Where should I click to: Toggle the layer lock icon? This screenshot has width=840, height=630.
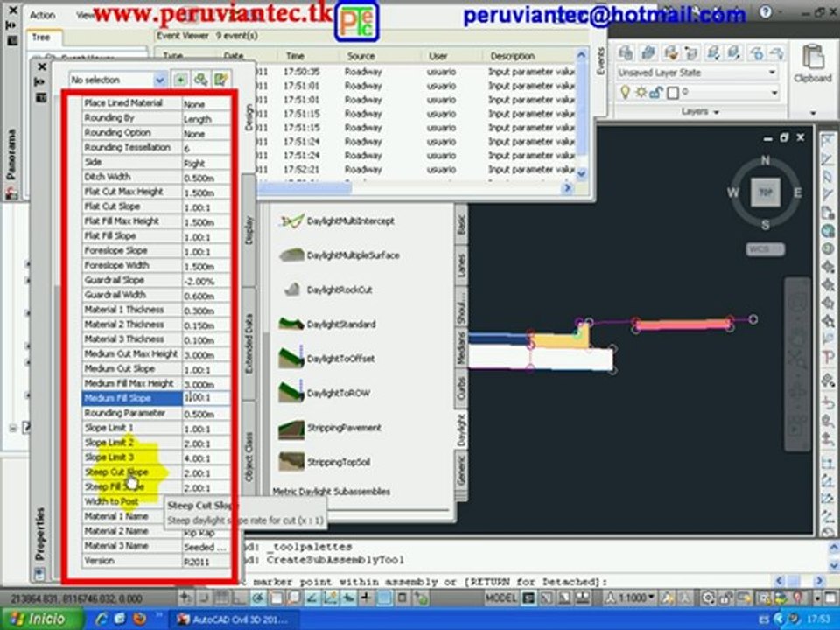655,93
